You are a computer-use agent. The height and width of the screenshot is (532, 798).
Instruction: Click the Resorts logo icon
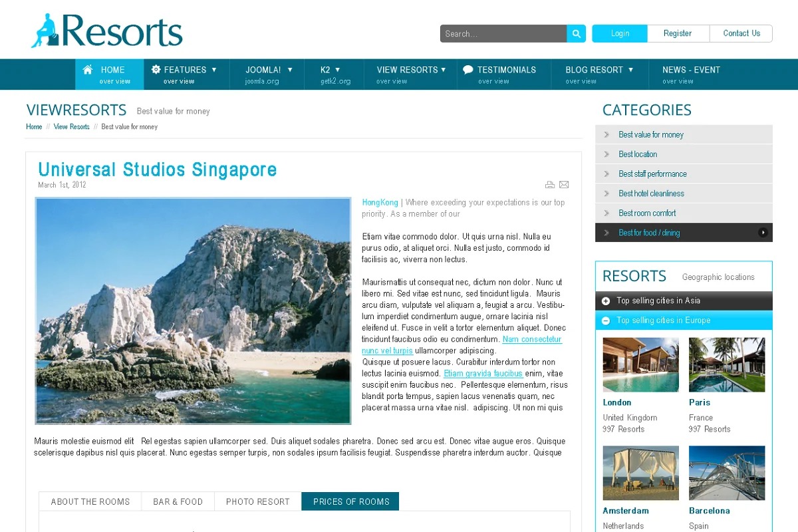click(x=45, y=31)
